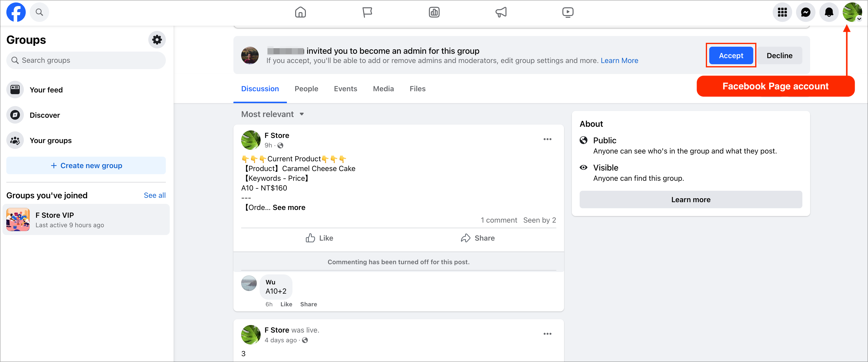Open the notifications bell
The width and height of the screenshot is (868, 362).
coord(829,12)
